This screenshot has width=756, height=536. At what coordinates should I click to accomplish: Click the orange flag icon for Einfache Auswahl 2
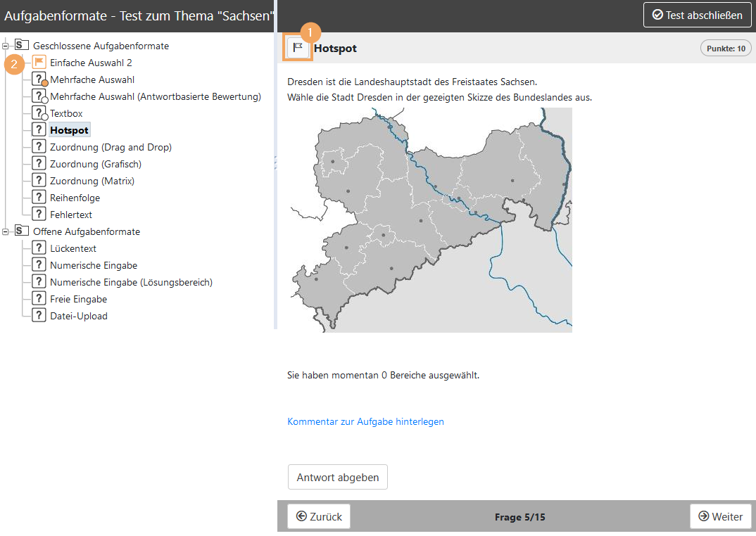pos(39,63)
